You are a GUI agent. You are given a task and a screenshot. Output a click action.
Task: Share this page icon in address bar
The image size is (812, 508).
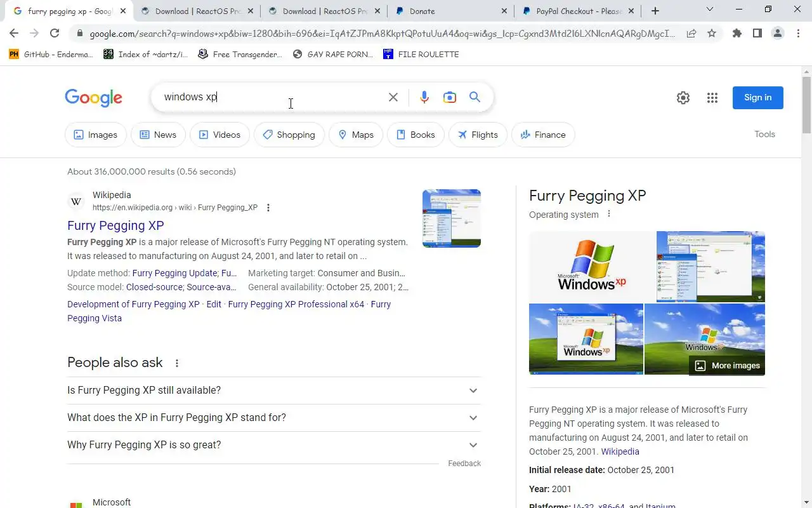(691, 34)
